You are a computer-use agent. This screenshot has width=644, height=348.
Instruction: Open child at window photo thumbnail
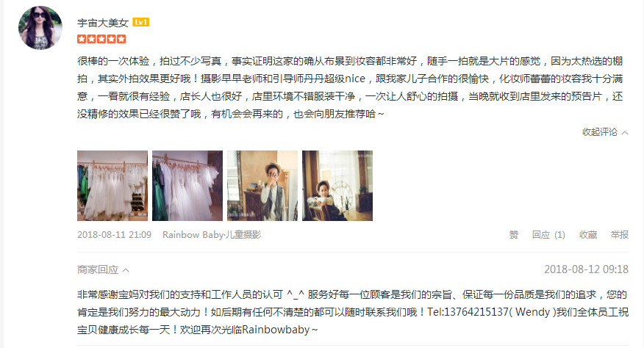point(337,186)
